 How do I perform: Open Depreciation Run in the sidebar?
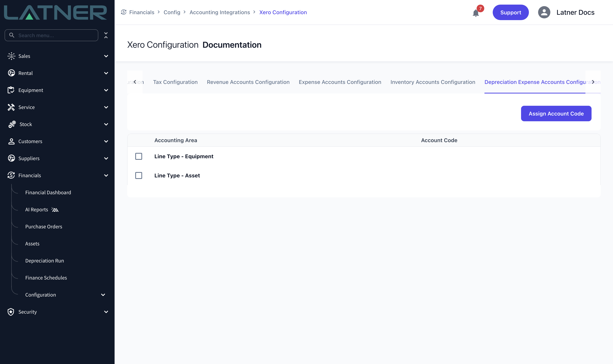pos(44,261)
